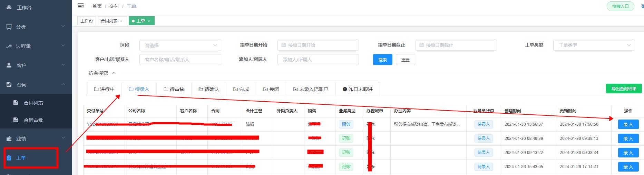644x175 pixels.
Task: Close the 合同列表 tab with its x
Action: pyautogui.click(x=121, y=21)
